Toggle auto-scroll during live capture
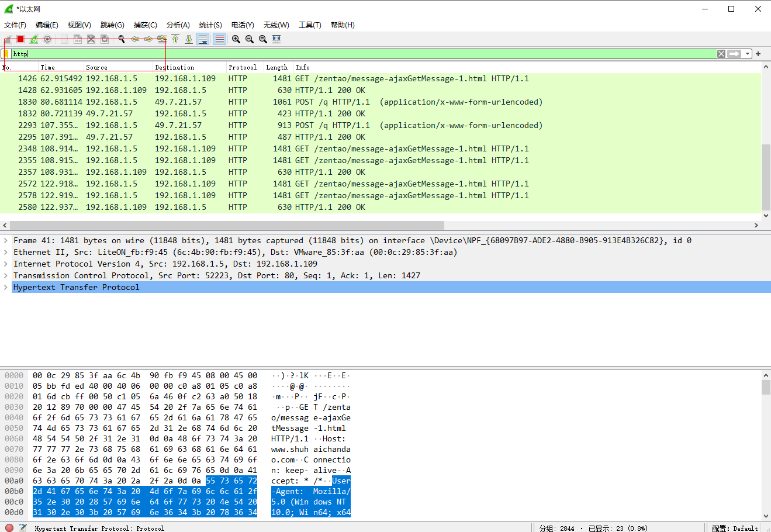Image resolution: width=771 pixels, height=532 pixels. click(x=203, y=39)
